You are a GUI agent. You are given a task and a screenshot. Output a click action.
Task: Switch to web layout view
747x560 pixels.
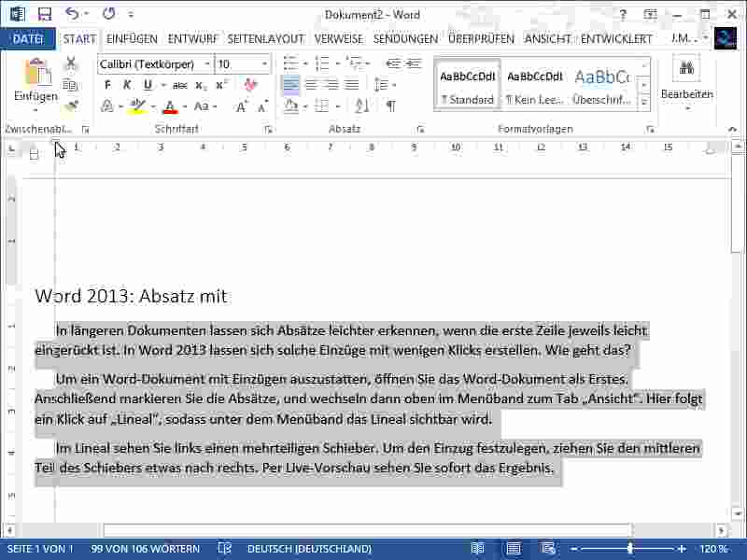pos(548,549)
